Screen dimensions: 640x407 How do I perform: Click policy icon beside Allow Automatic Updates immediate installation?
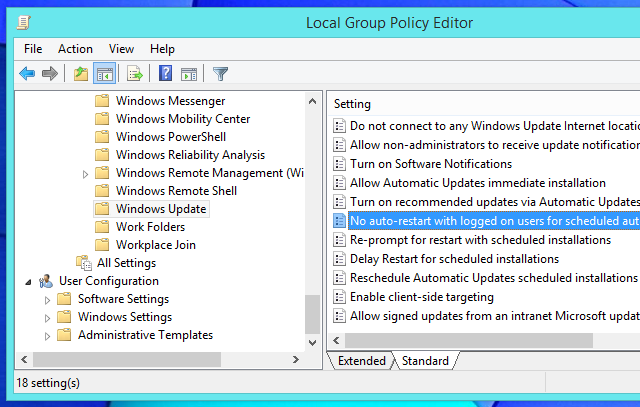339,183
